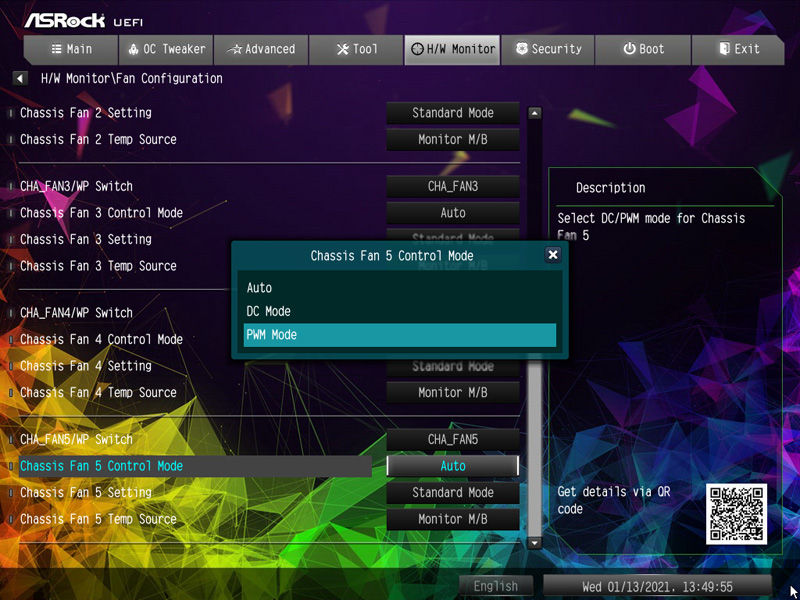The width and height of the screenshot is (800, 600).
Task: Open the Chassis Fan 4 Setting value dropdown
Action: (453, 366)
